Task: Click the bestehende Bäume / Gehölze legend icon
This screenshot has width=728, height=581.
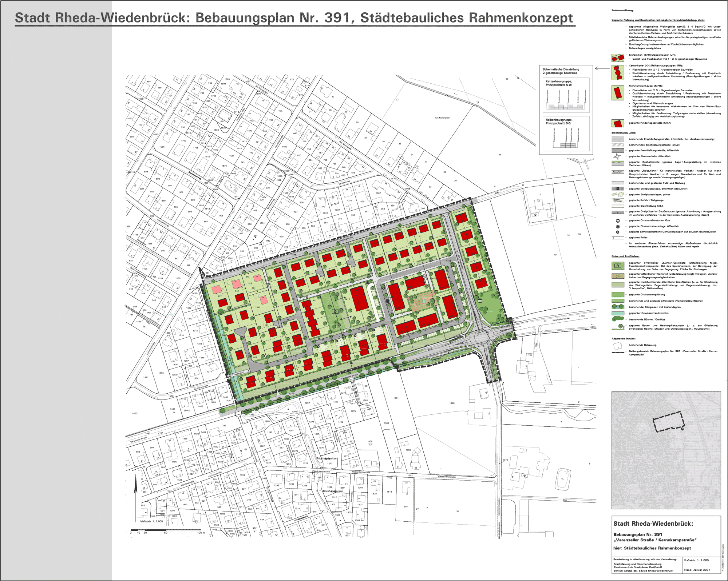Action: 617,319
